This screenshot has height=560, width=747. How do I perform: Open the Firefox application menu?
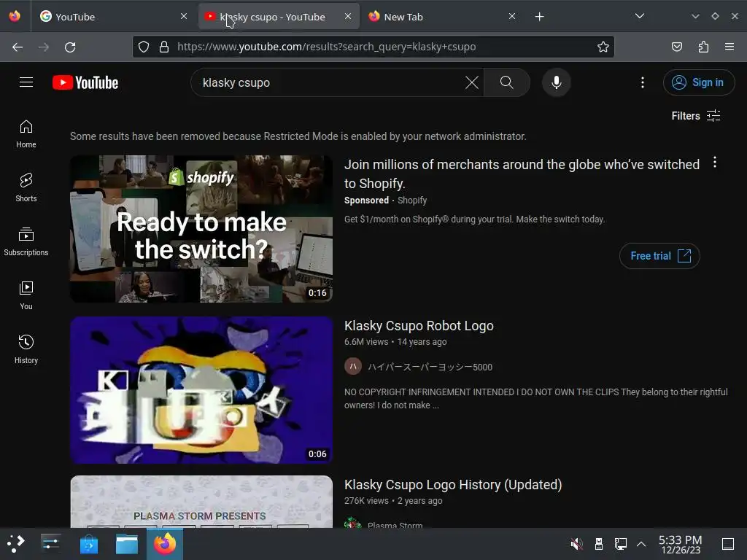(x=729, y=47)
